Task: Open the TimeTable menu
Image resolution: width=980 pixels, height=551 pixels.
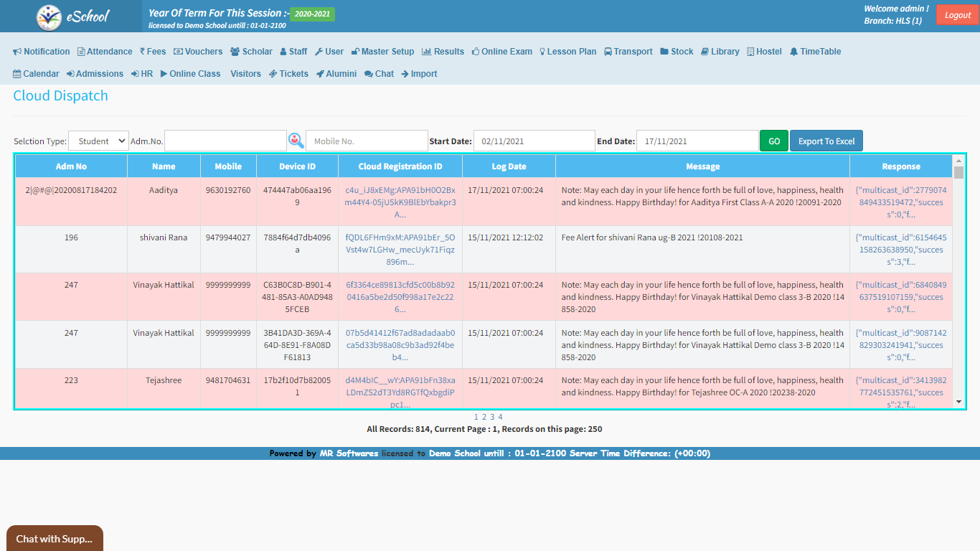Action: 815,52
